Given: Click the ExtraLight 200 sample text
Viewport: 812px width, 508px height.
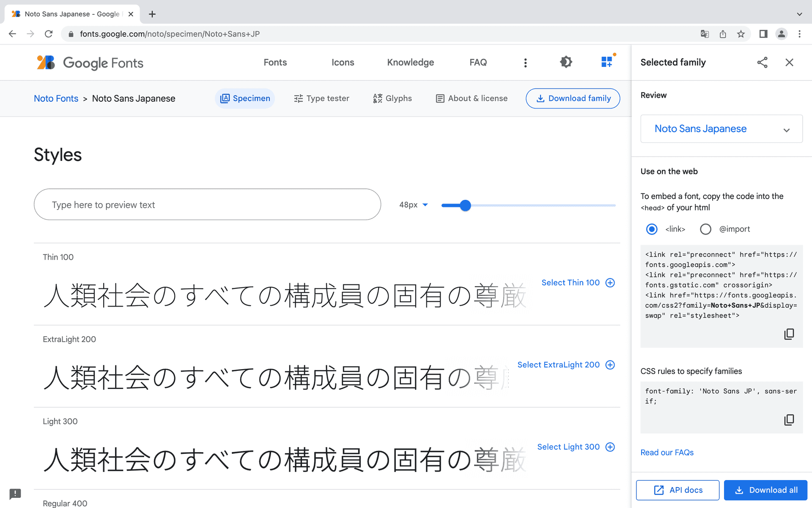Looking at the screenshot, I should [276, 378].
